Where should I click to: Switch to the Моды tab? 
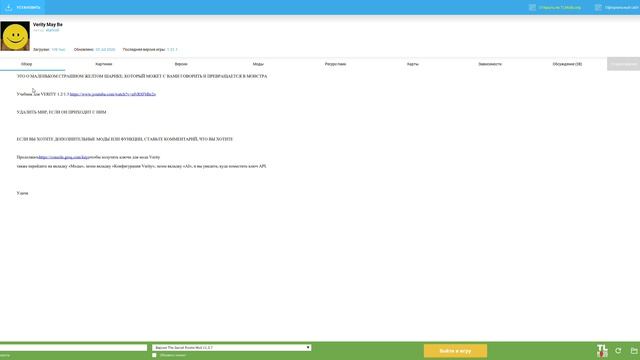[x=258, y=64]
